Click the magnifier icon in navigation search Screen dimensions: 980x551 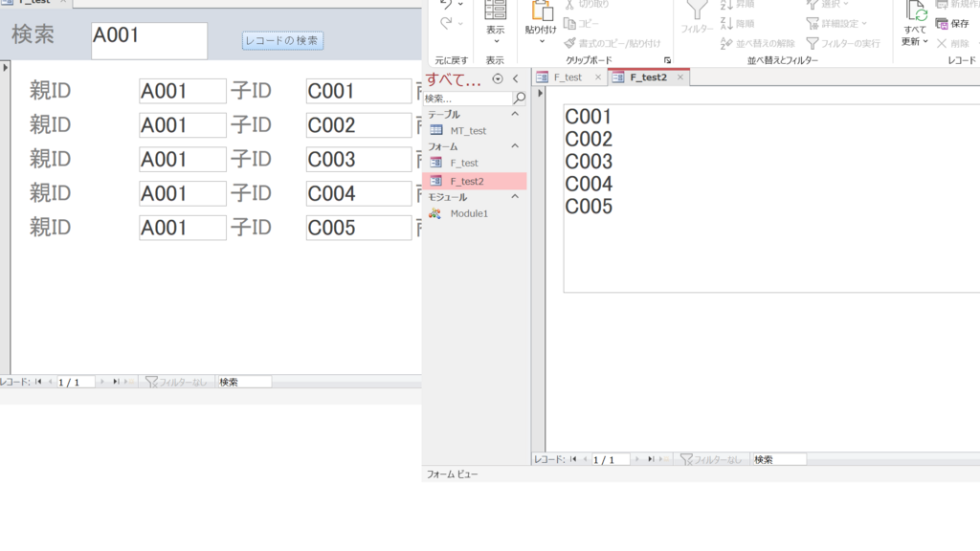click(x=520, y=98)
